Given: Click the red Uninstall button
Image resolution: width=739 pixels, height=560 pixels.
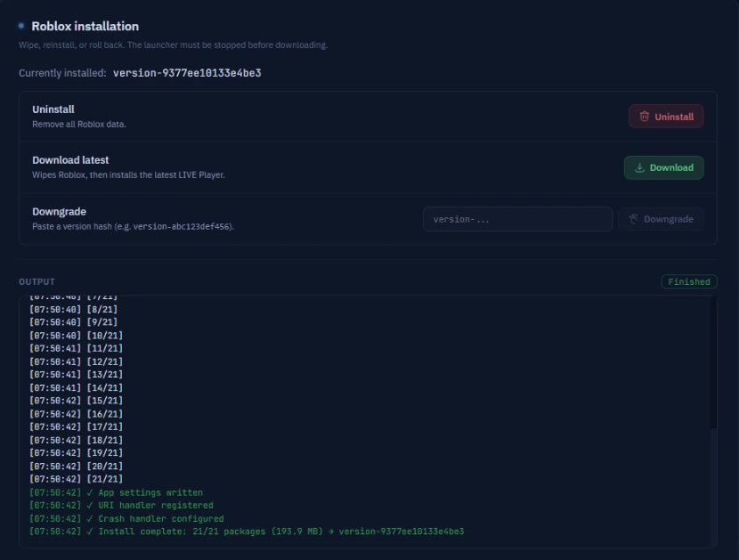Looking at the screenshot, I should point(666,117).
